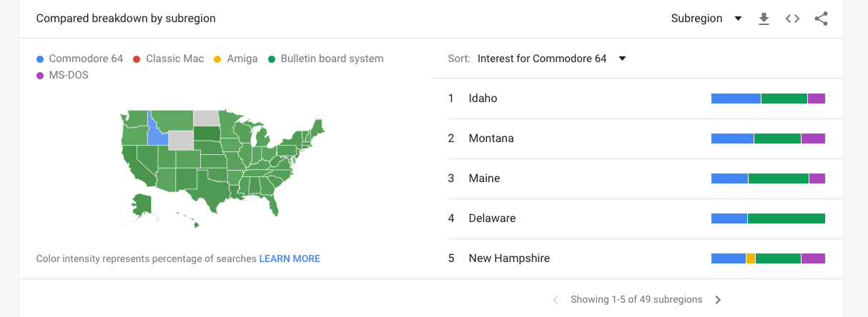Screen dimensions: 868x317
Task: Open the New Hampshire subregion row
Action: coord(509,258)
